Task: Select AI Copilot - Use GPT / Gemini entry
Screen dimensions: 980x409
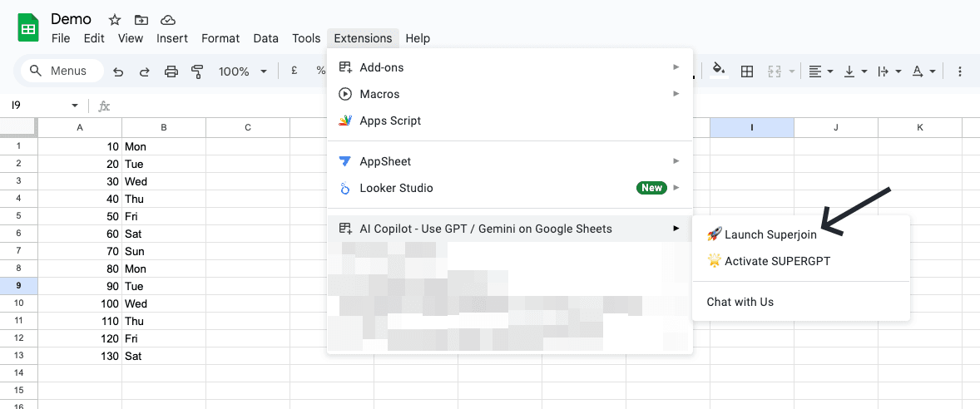Action: [x=510, y=229]
